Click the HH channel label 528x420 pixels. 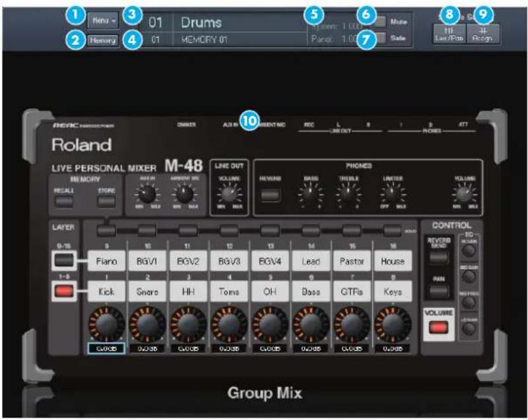[188, 291]
